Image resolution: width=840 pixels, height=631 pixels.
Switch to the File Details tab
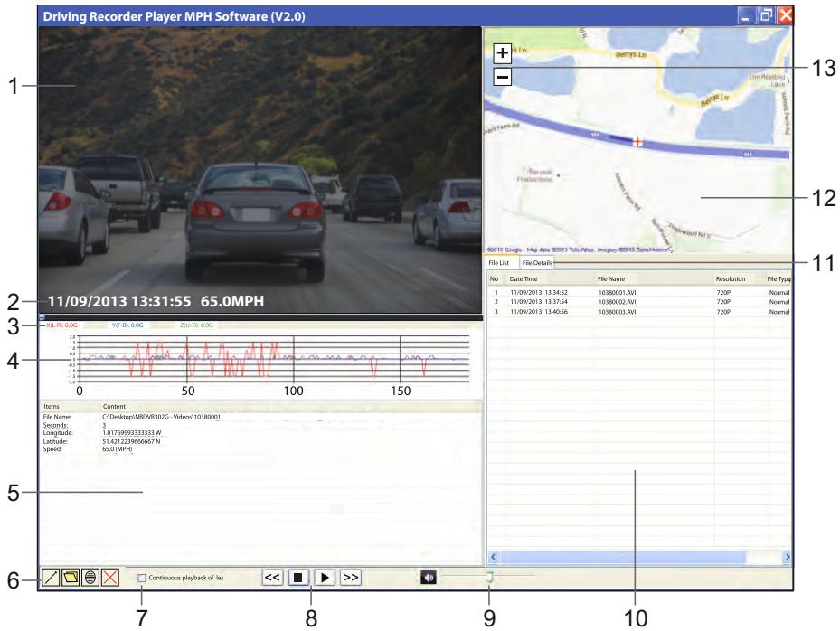(537, 263)
